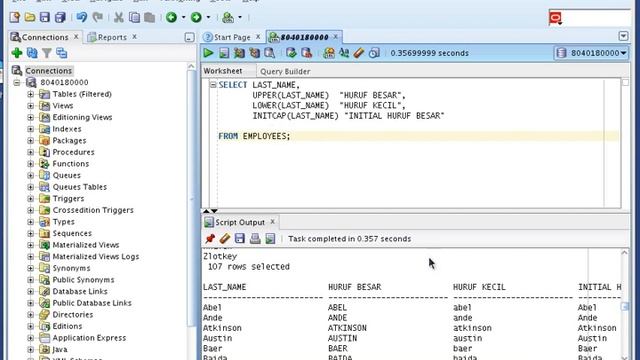Select Materialized Views in the tree
Screen dimensions: 640x360
86,245
